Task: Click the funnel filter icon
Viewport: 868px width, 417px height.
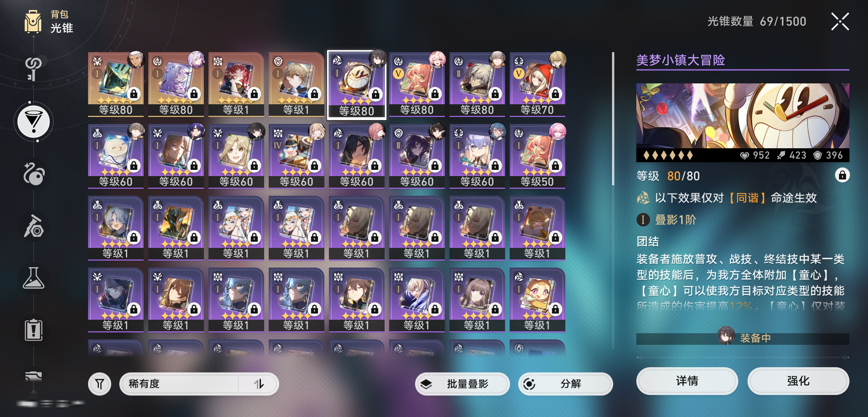Action: [100, 384]
